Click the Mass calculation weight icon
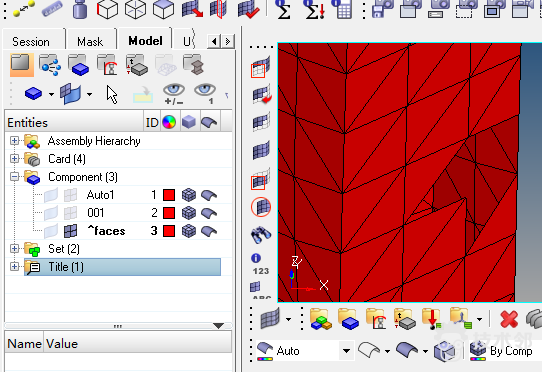The image size is (542, 372). point(80,9)
